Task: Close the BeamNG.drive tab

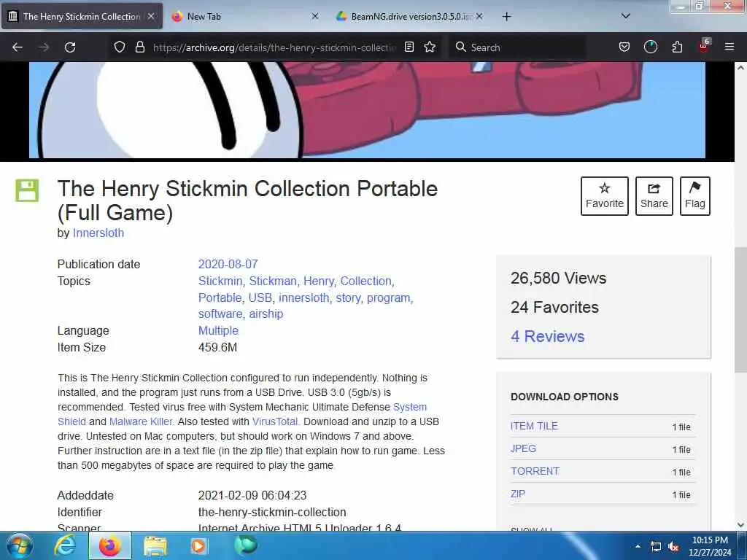Action: click(479, 16)
